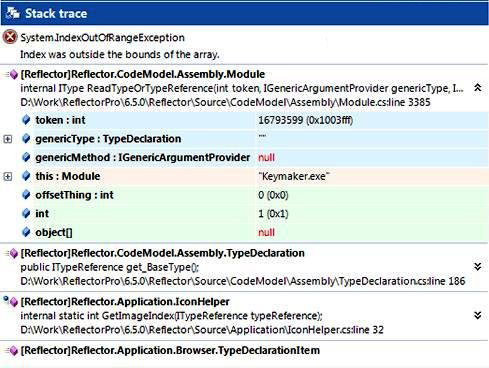Click the blue icon beside offsetThing : int

tap(26, 195)
